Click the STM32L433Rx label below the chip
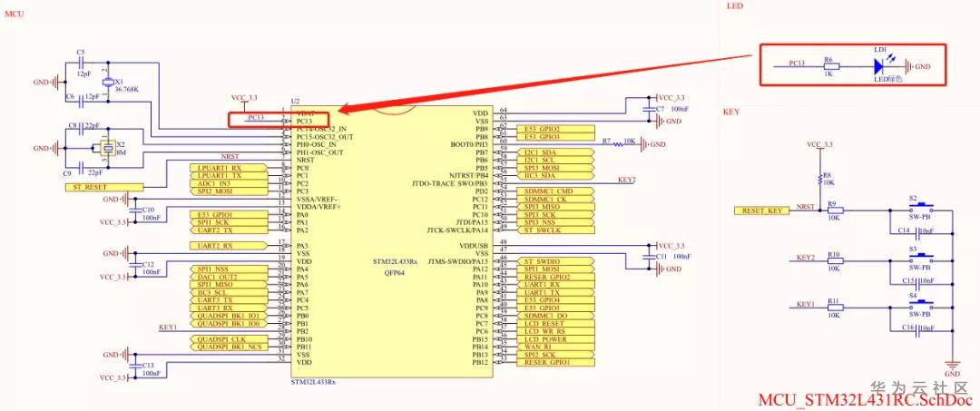This screenshot has width=980, height=411. pyautogui.click(x=313, y=382)
